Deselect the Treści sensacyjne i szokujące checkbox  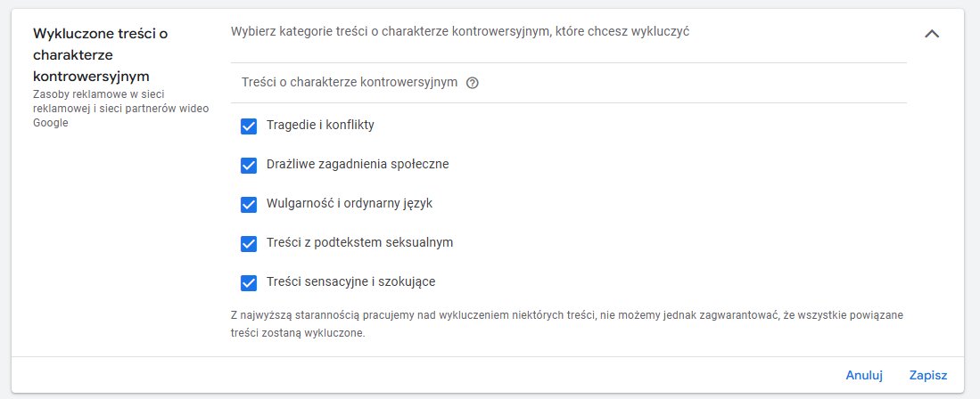pos(249,282)
